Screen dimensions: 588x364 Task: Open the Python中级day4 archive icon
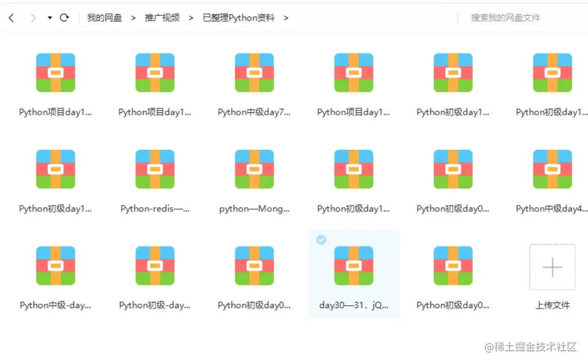552,169
